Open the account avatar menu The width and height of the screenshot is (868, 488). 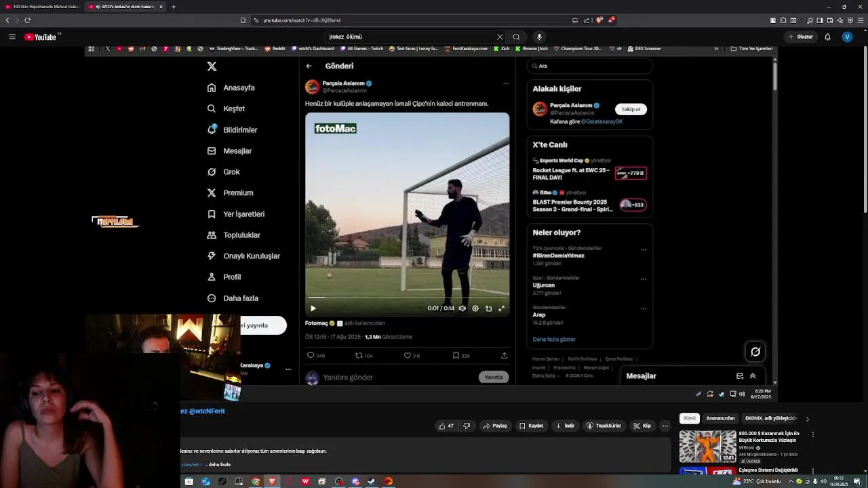coord(847,37)
